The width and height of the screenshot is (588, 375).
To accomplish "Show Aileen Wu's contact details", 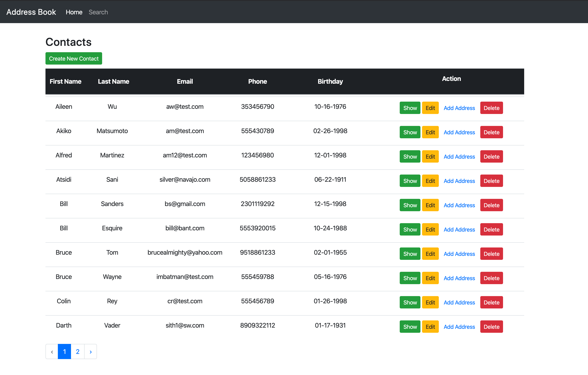I will pos(410,108).
